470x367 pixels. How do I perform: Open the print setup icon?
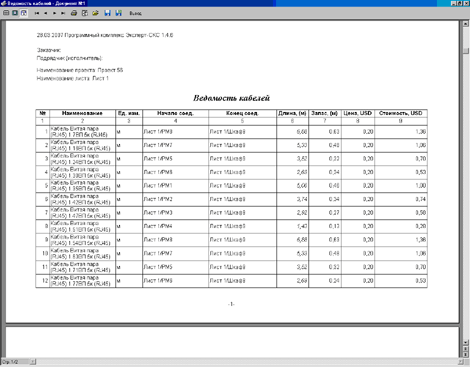(x=85, y=13)
